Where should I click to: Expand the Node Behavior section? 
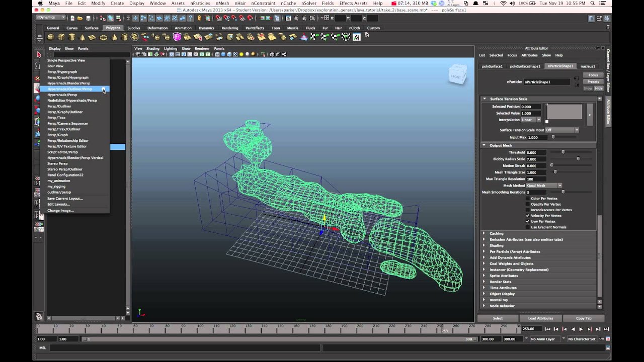(538, 306)
